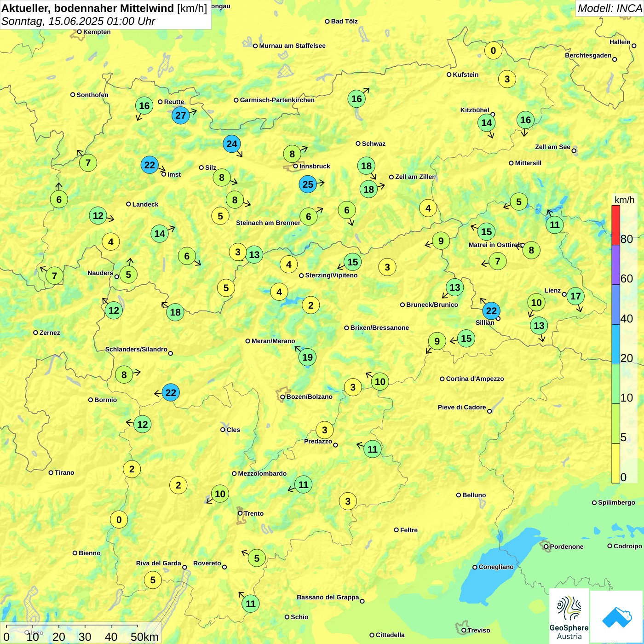Click the Murnau am Staffelsee label
This screenshot has height=644, width=644.
coord(292,46)
